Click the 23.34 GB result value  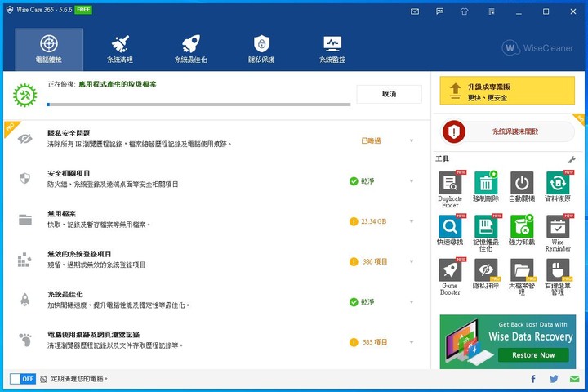[373, 221]
